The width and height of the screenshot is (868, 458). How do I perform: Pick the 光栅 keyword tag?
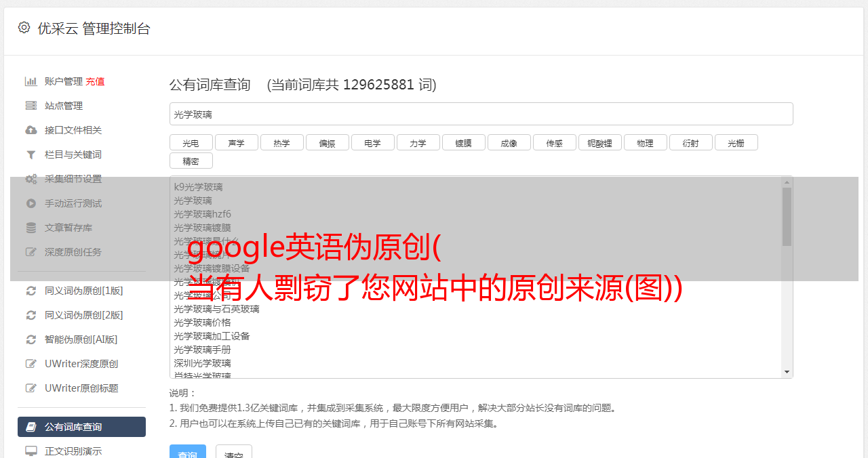[736, 142]
